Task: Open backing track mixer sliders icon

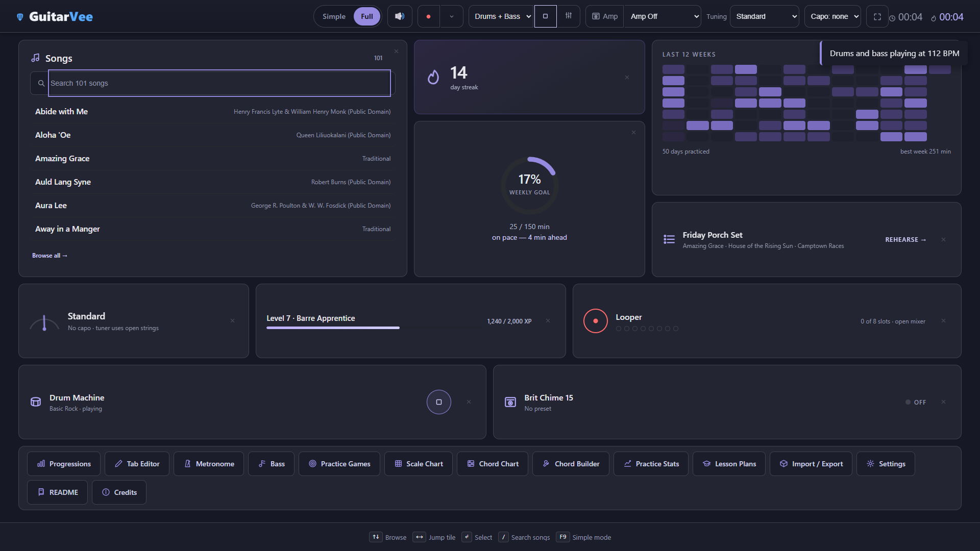Action: [x=568, y=16]
